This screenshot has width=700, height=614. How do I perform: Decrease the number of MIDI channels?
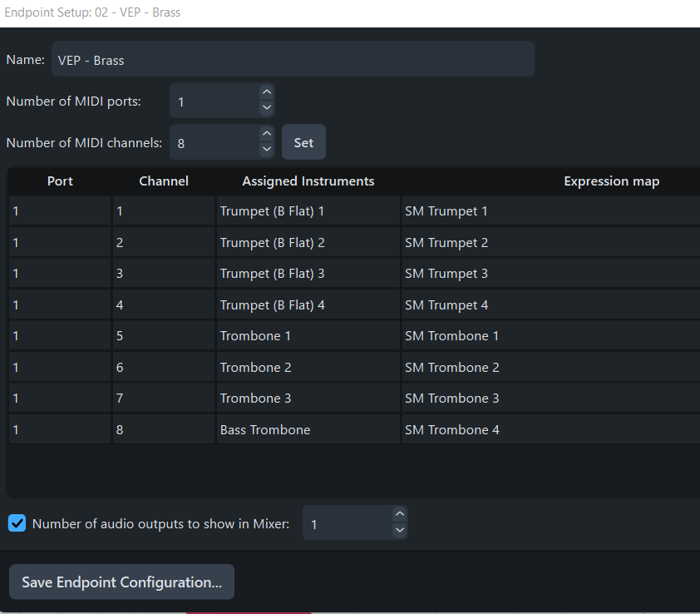(x=266, y=150)
